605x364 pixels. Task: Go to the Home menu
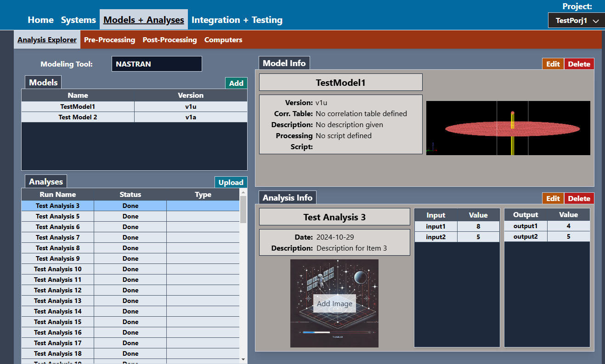40,20
